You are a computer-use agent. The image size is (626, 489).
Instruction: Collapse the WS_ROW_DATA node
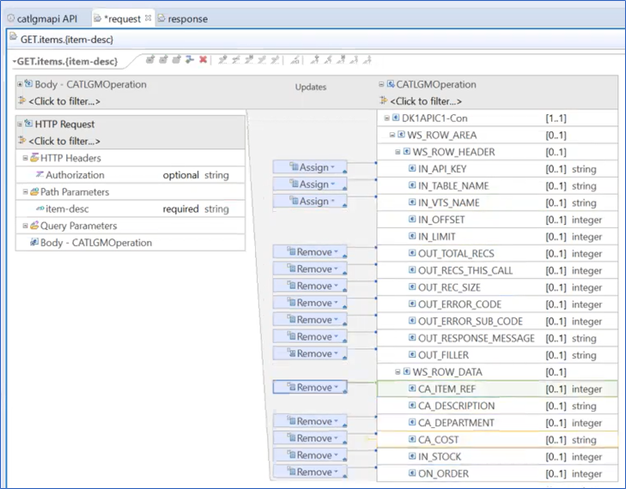(x=398, y=372)
